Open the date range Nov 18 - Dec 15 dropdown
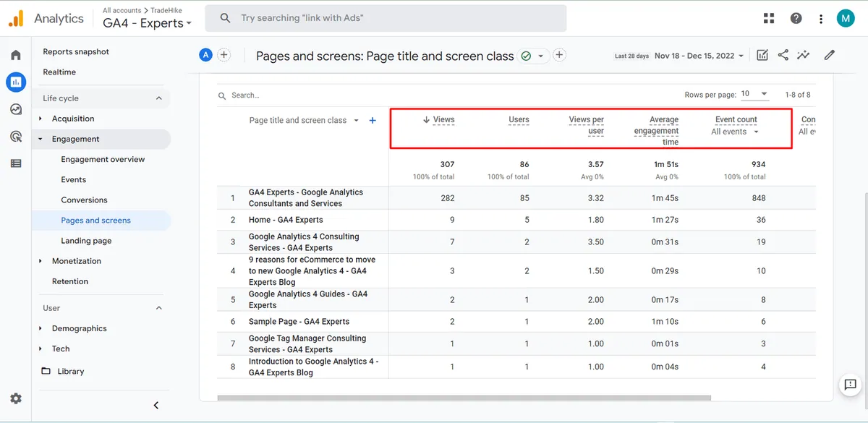 tap(699, 56)
